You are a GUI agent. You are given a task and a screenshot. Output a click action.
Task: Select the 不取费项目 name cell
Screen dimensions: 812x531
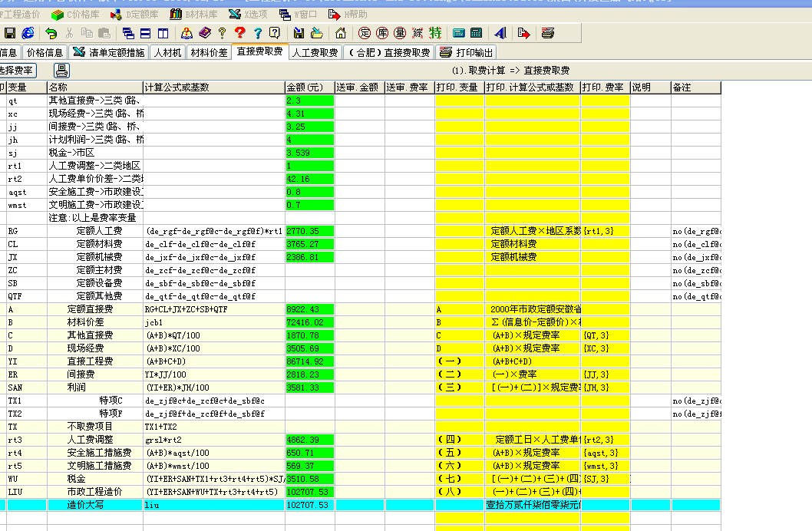pos(94,427)
